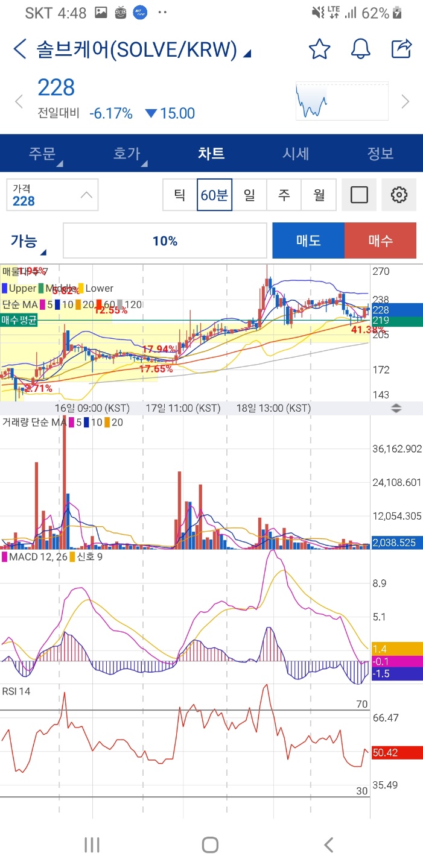Open chart settings gear icon

coord(399,195)
